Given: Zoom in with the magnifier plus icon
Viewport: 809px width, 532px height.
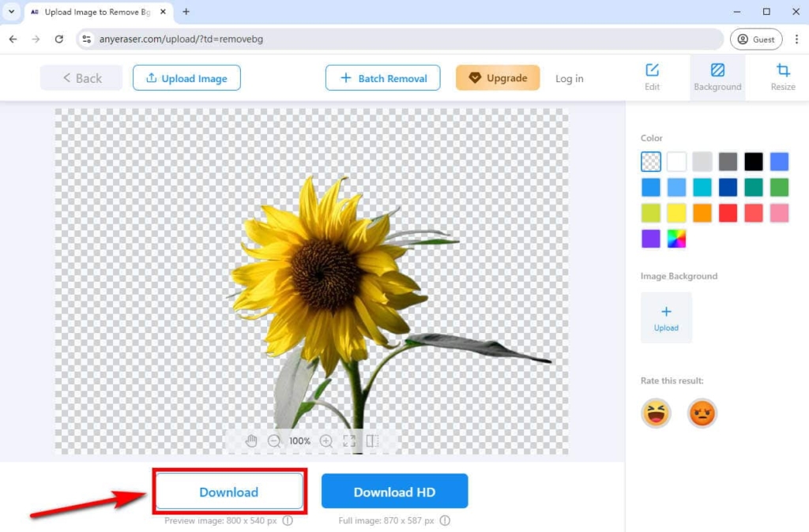Looking at the screenshot, I should 326,441.
